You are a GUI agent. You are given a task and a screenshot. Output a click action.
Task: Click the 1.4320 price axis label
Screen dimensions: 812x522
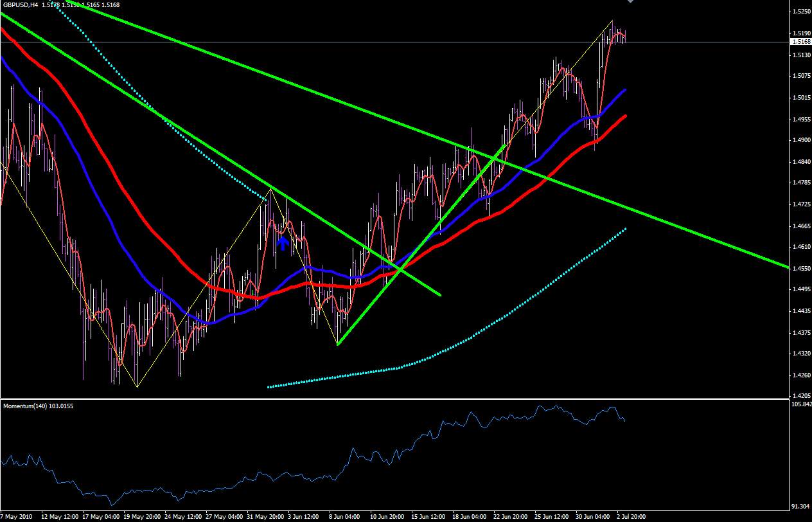tap(801, 354)
